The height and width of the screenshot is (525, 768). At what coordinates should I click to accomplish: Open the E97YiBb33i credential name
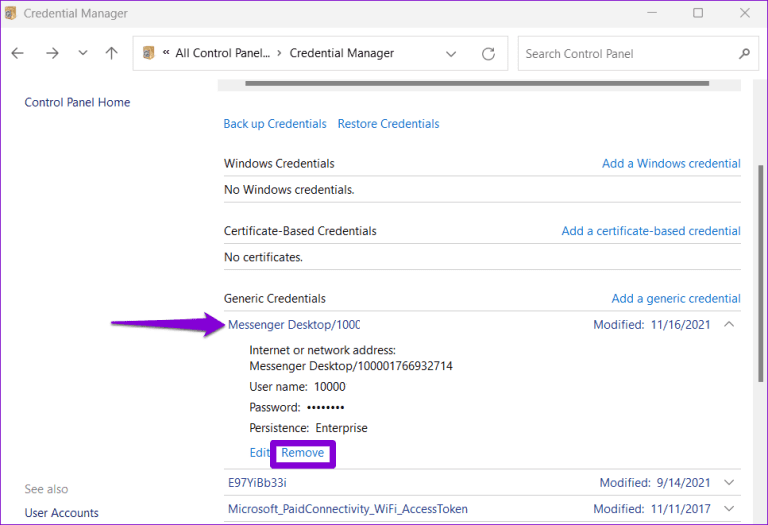(x=257, y=483)
